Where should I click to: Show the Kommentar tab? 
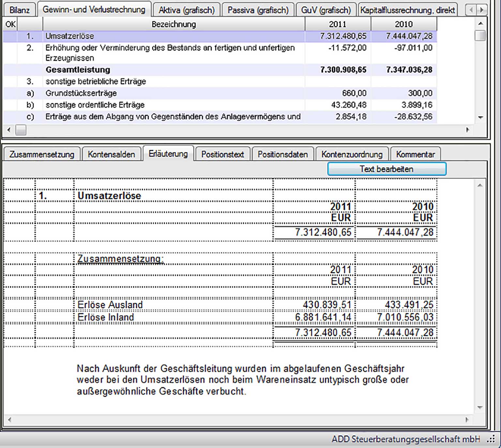pos(415,154)
